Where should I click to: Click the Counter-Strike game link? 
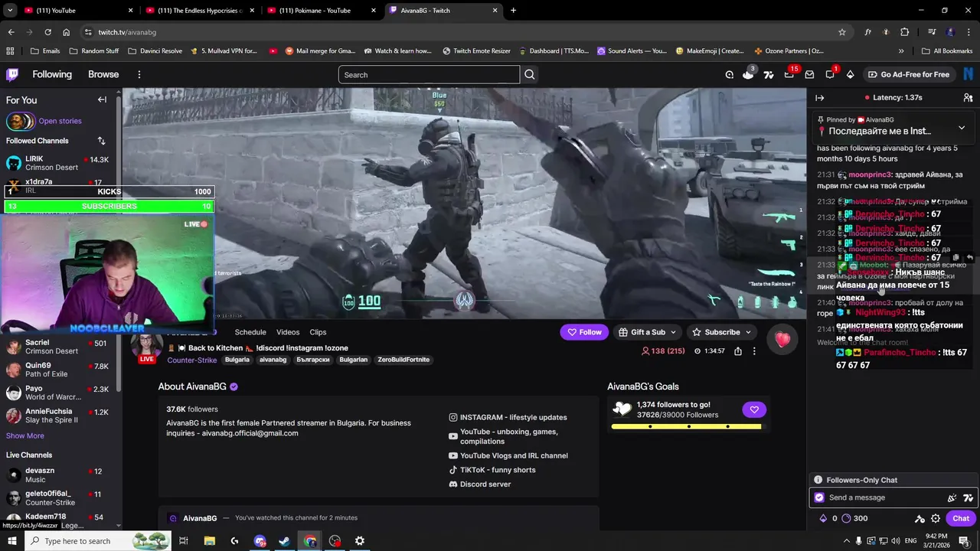click(x=192, y=360)
